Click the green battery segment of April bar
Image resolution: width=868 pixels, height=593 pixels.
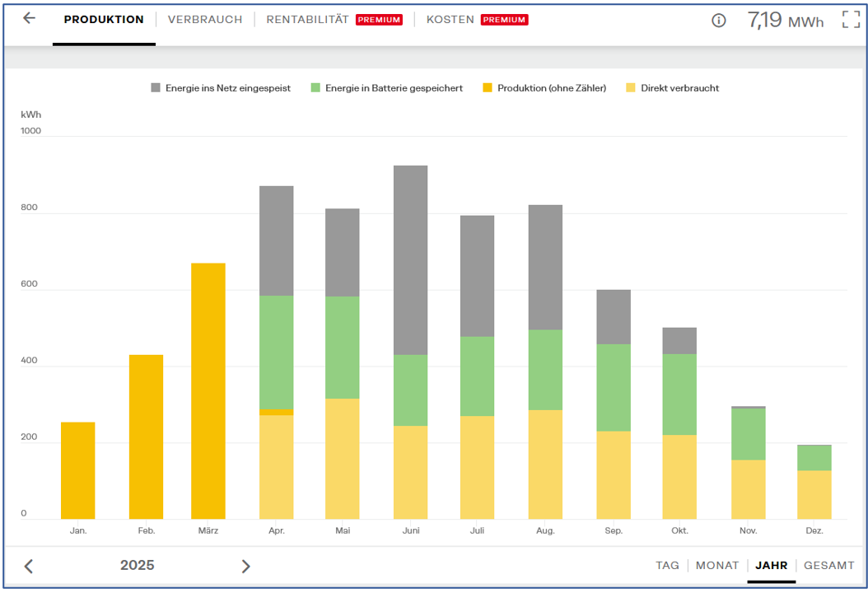tap(277, 353)
